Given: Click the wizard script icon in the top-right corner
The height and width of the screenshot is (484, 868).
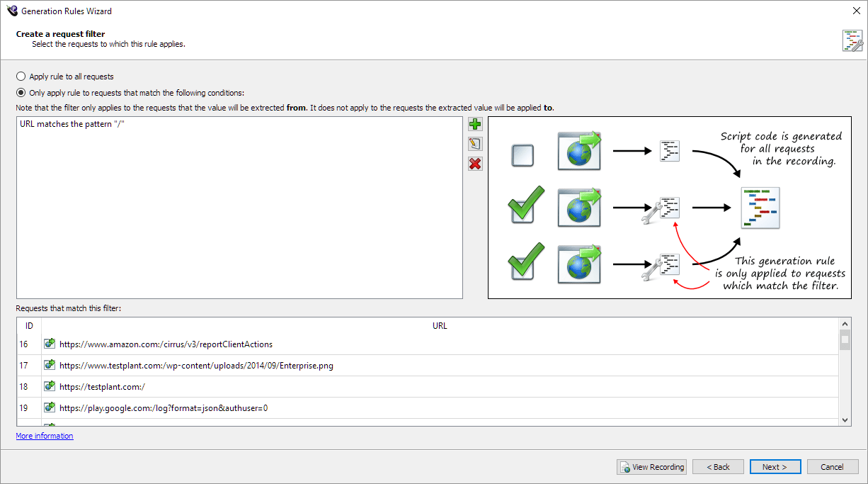Looking at the screenshot, I should (853, 40).
